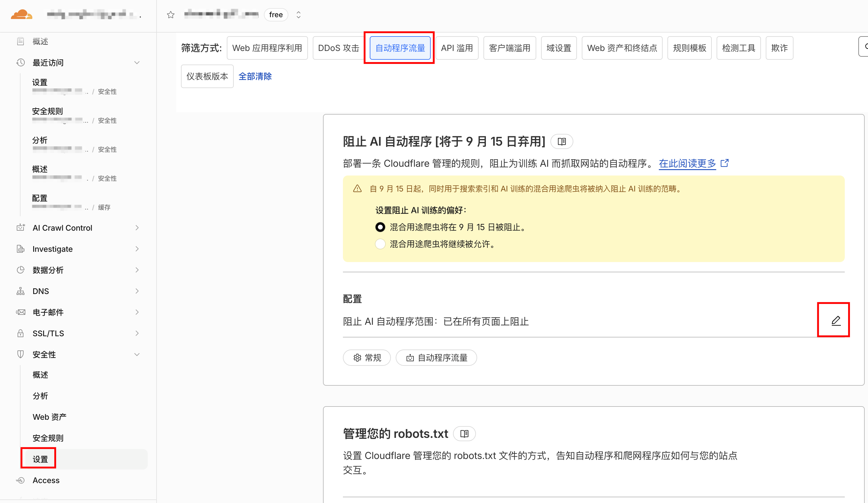Screen dimensions: 868x503
Task: Collapse the 最近访问 section chevron
Action: 137,63
